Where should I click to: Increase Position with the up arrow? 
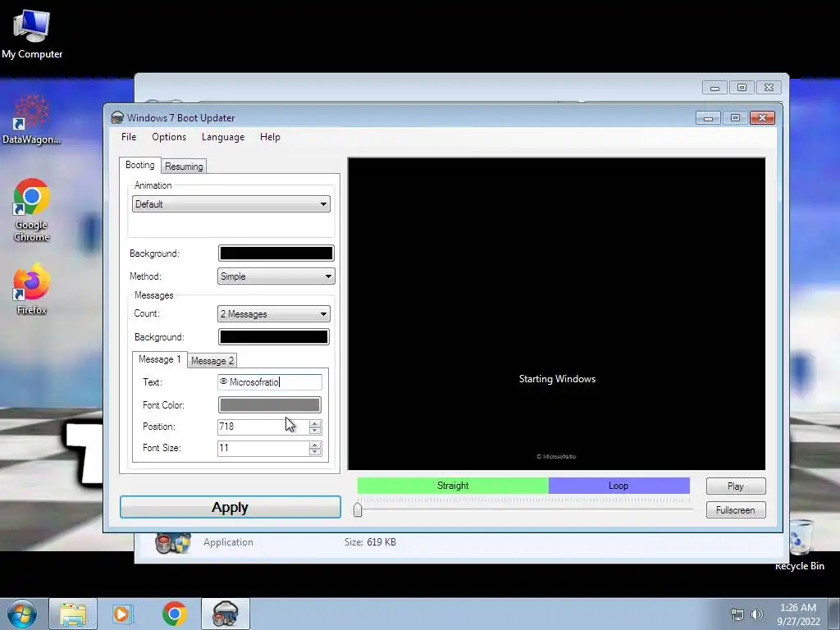[x=315, y=423]
